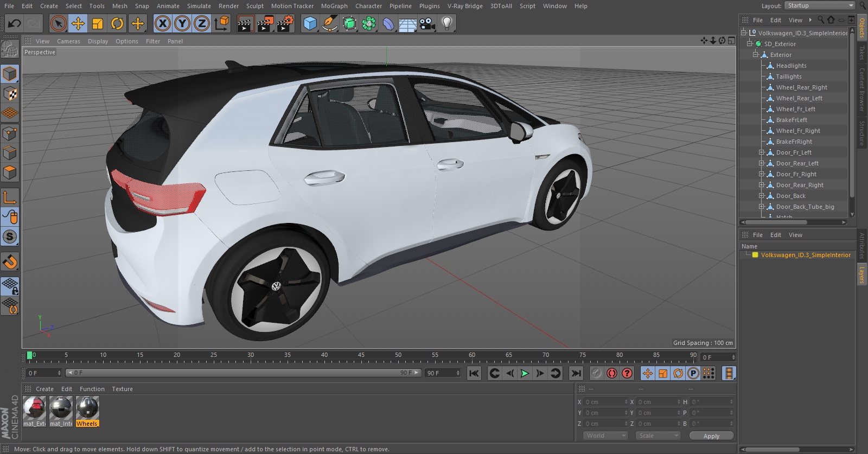Click the Object Manager home icon
This screenshot has width=868, height=454.
pyautogui.click(x=831, y=20)
